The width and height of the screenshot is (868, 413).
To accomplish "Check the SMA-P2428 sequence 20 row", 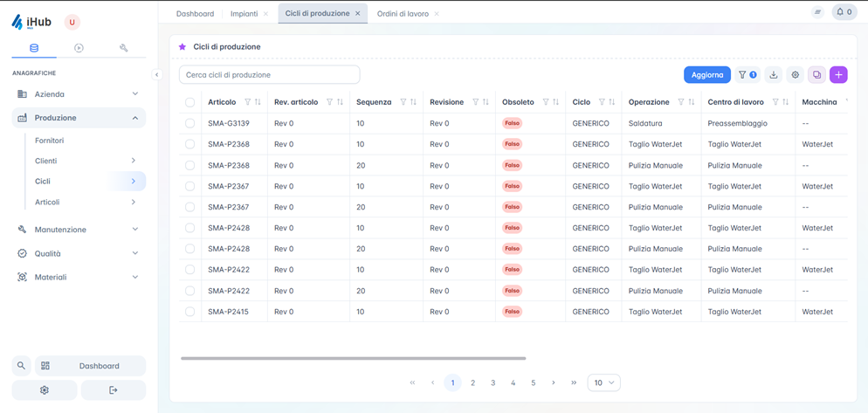I will 189,249.
